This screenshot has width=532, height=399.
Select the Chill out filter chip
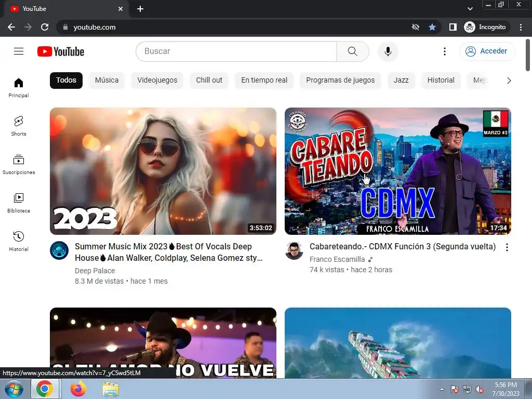[209, 81]
